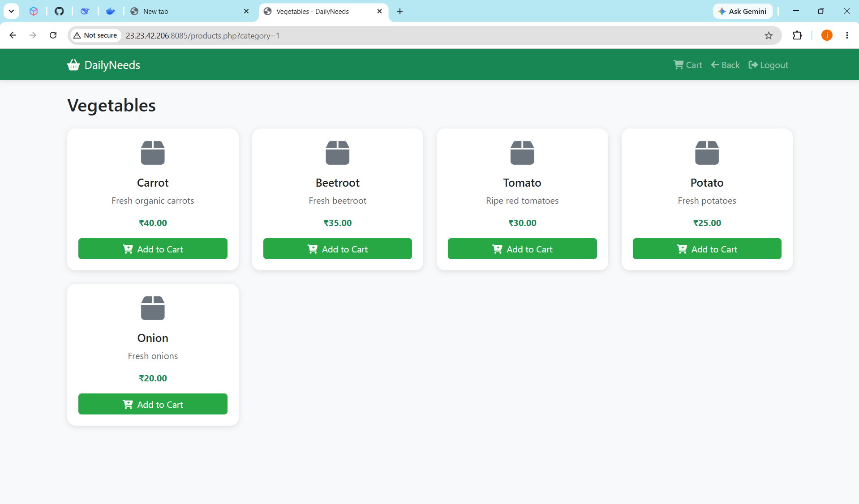Image resolution: width=859 pixels, height=504 pixels.
Task: Select the Carrot product title
Action: tap(153, 183)
